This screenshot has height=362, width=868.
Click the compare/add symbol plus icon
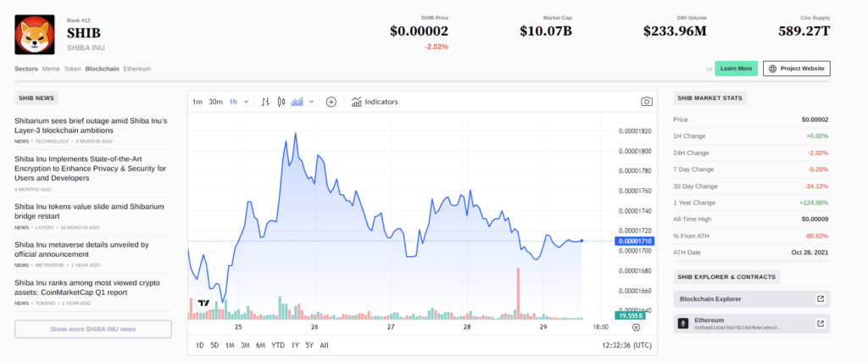click(x=331, y=102)
